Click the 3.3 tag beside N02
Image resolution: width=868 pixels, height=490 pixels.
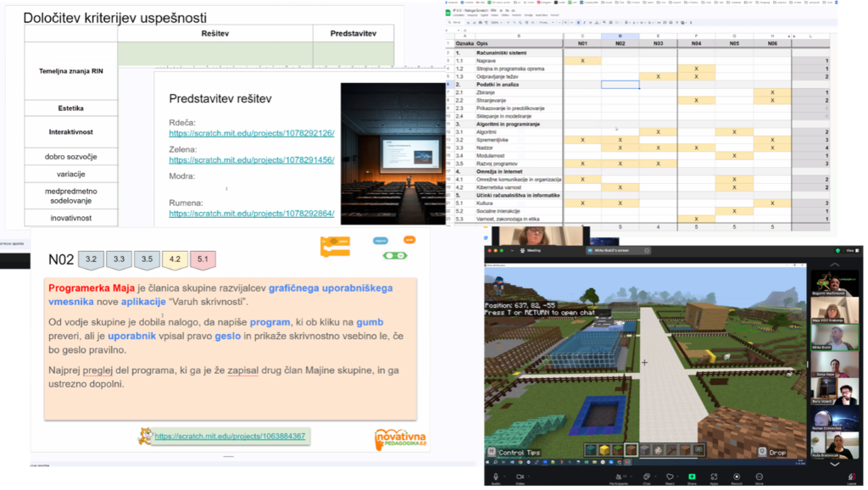pos(119,259)
